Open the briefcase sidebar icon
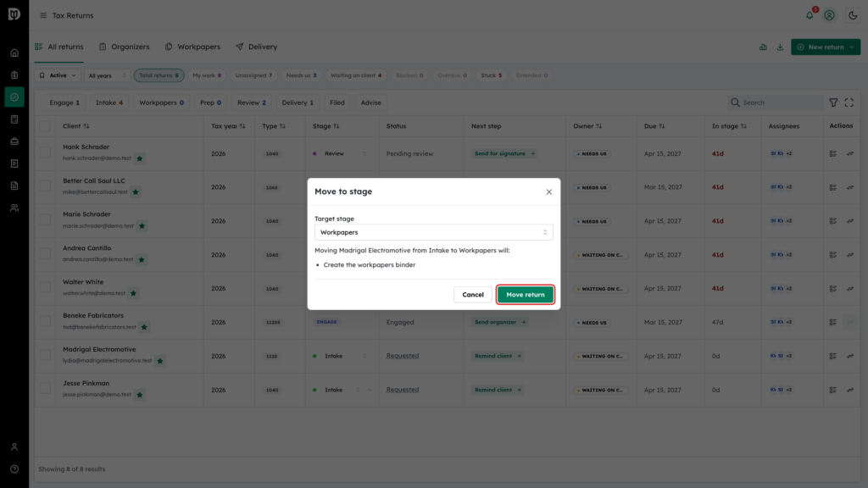The width and height of the screenshot is (868, 488). coord(14,141)
